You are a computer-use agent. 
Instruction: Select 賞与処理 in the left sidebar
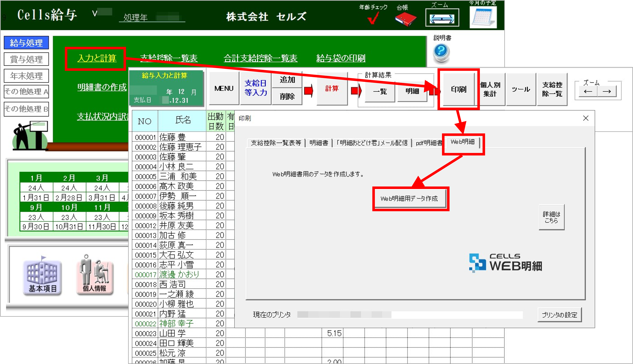[x=26, y=59]
